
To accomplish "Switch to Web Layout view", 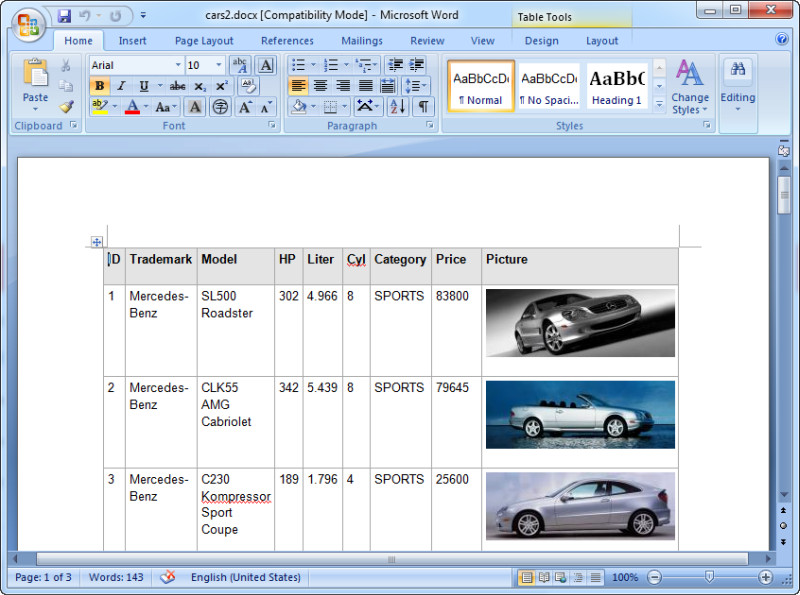I will (x=561, y=577).
